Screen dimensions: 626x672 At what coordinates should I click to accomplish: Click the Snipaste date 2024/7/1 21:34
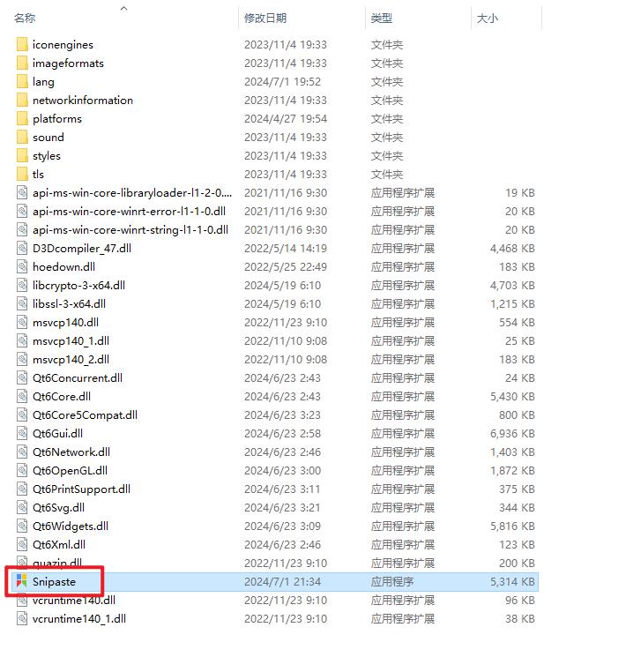(x=282, y=581)
